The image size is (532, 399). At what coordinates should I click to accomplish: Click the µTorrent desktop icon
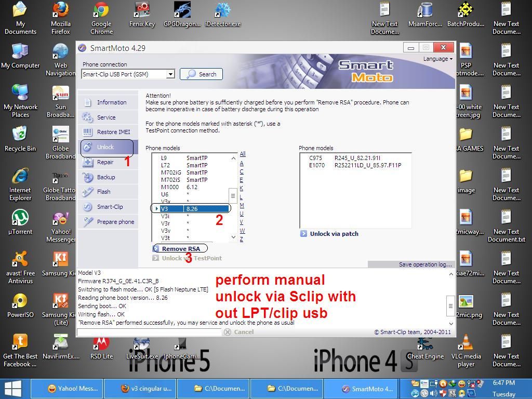click(20, 222)
